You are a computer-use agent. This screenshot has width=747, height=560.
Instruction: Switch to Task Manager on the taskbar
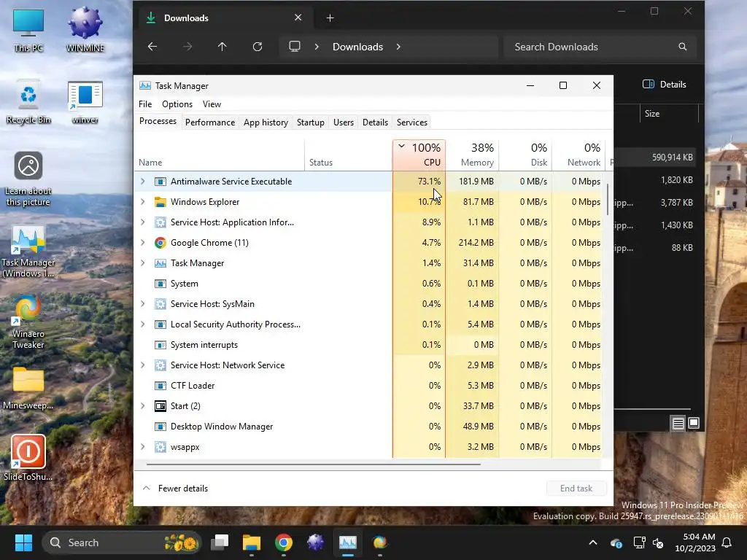click(x=348, y=542)
